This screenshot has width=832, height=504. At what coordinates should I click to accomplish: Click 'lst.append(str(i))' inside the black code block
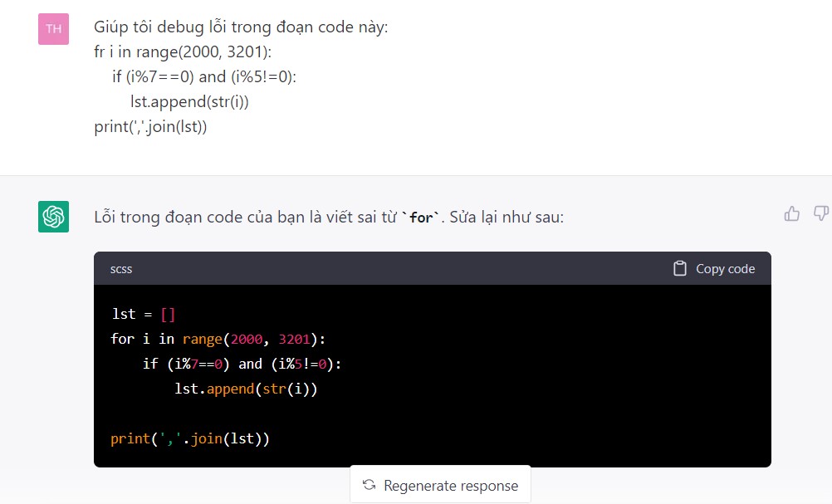point(246,389)
